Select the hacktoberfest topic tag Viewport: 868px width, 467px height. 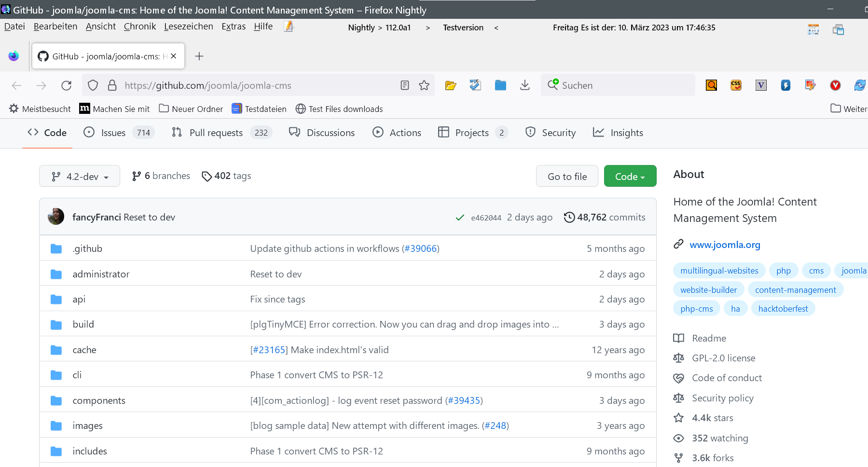783,309
